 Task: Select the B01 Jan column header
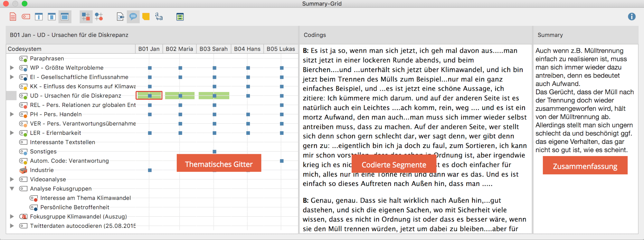149,49
